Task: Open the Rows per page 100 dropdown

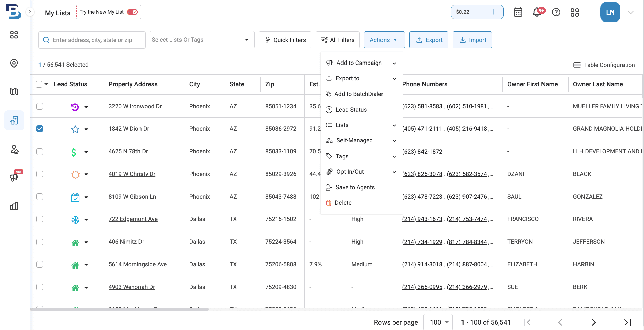Action: (438, 322)
